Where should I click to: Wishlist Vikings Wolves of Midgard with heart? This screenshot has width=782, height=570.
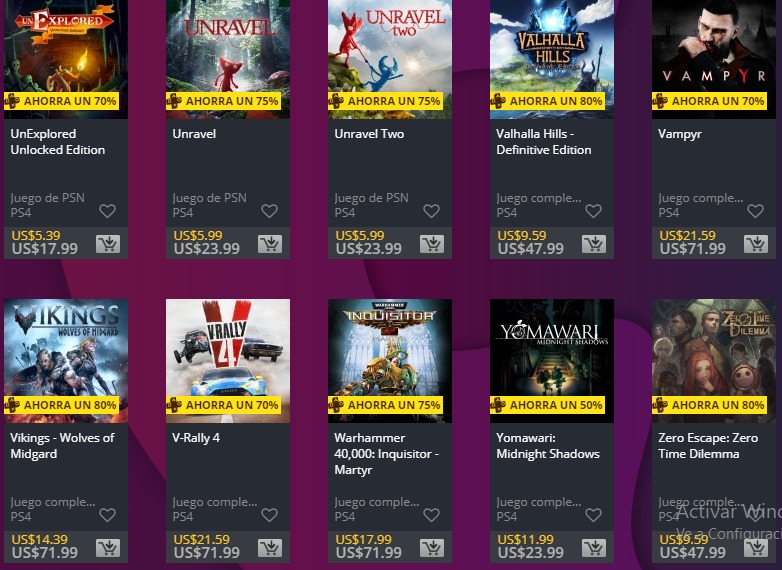click(107, 515)
